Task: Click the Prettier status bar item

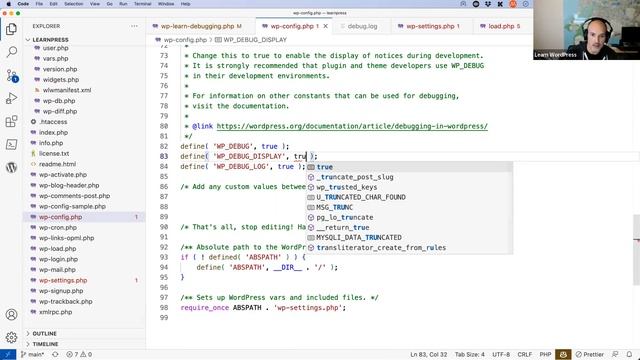Action: coord(589,354)
